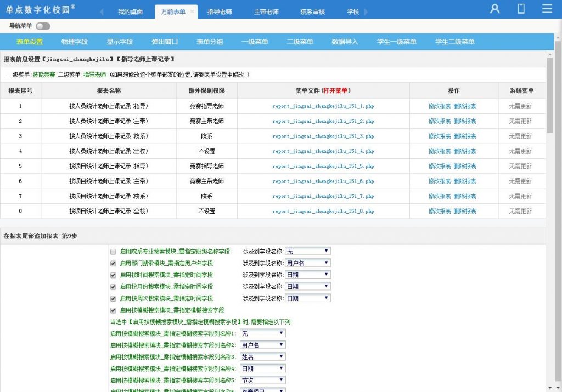
Task: Select 学生一级菜单 menu item
Action: click(396, 42)
